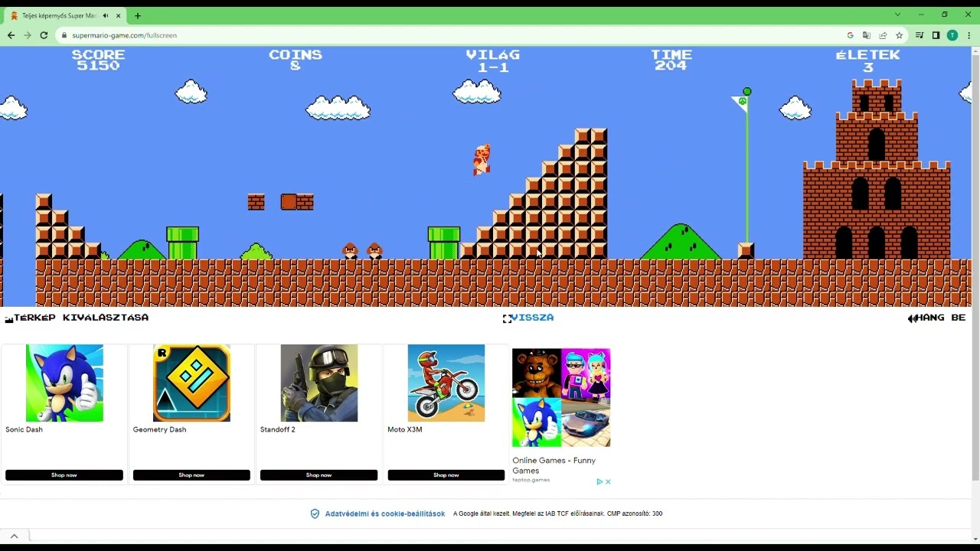Close the Super Mario tab
This screenshot has height=551, width=980.
click(x=118, y=15)
